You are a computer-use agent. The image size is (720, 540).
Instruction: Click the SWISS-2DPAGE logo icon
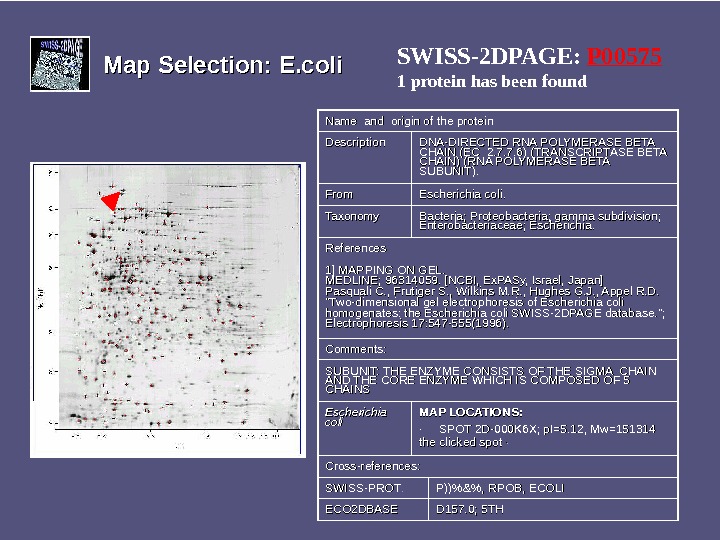[60, 64]
